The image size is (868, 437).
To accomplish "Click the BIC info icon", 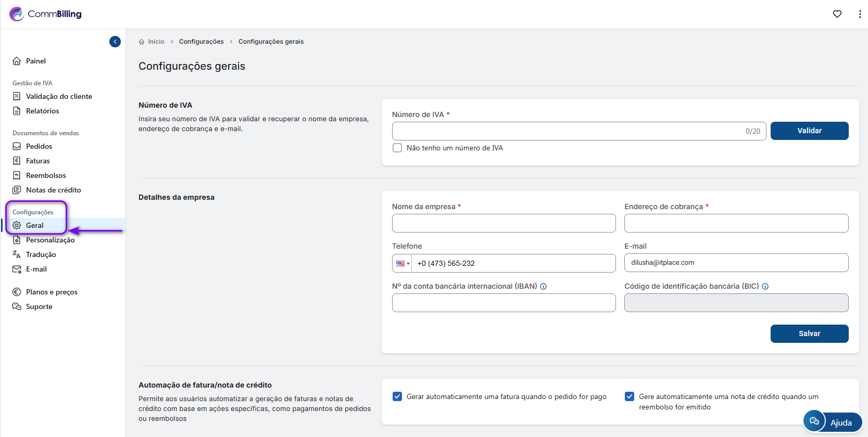I will (765, 287).
